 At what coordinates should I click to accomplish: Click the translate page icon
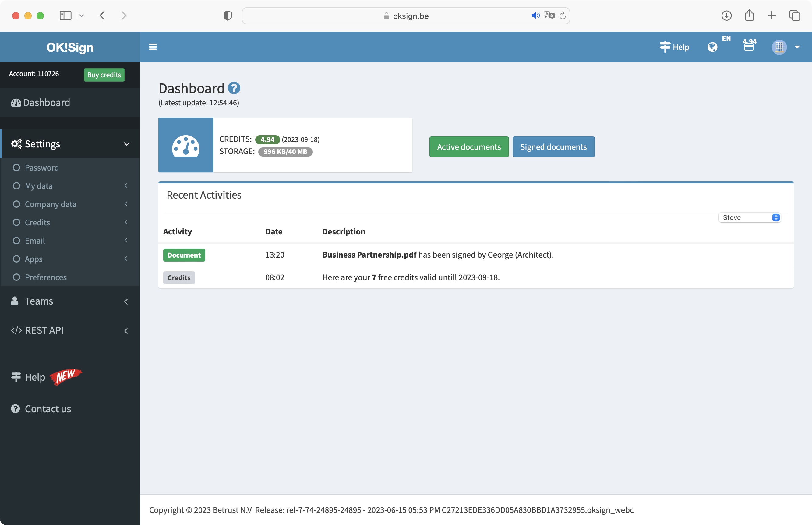pyautogui.click(x=549, y=16)
